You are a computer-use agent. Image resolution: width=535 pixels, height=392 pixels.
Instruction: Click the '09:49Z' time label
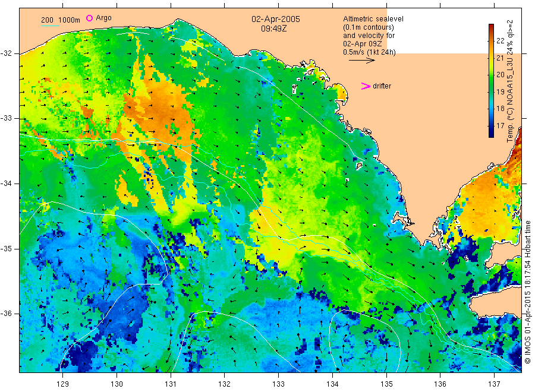pyautogui.click(x=274, y=29)
